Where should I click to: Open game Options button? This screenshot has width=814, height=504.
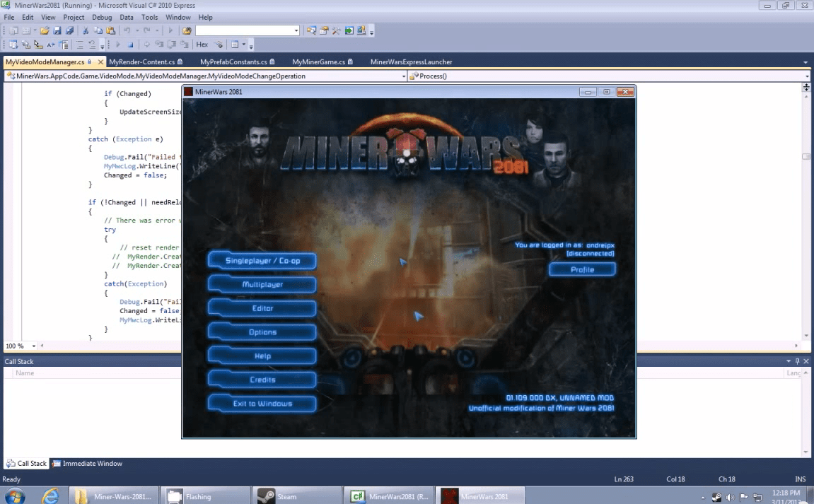tap(262, 332)
